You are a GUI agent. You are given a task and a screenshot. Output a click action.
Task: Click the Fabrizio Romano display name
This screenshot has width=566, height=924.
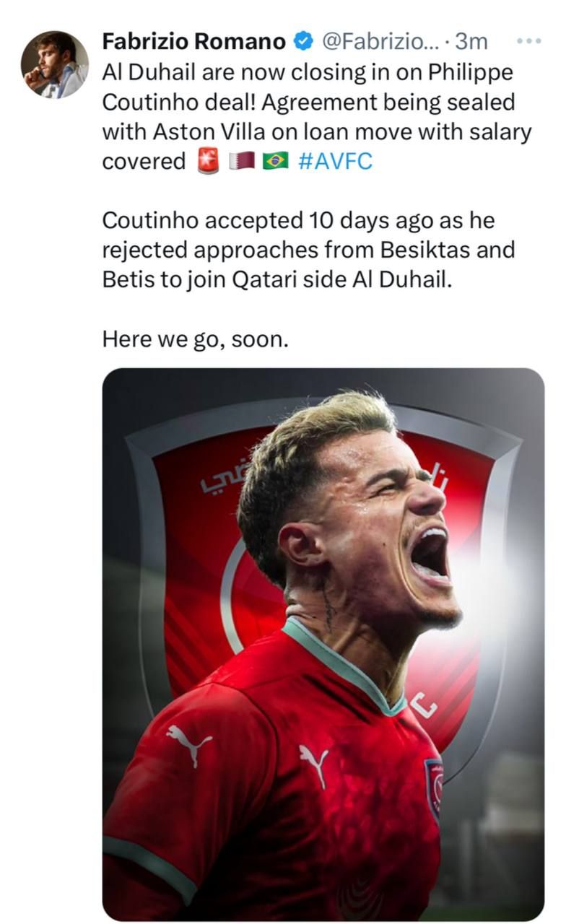193,43
